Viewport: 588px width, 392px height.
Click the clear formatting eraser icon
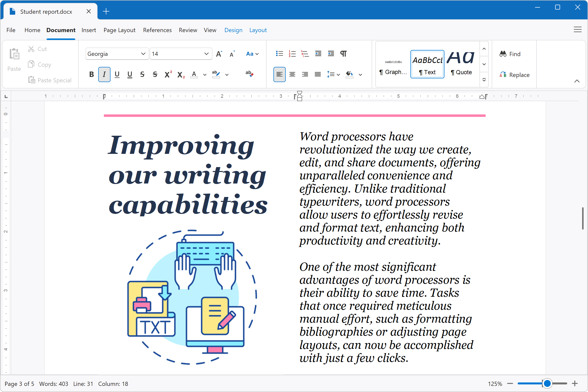click(x=249, y=73)
